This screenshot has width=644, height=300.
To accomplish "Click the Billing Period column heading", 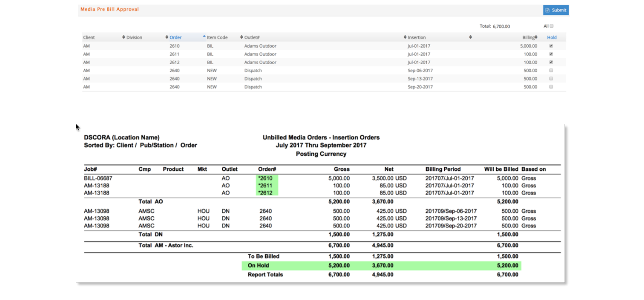I will click(x=443, y=170).
